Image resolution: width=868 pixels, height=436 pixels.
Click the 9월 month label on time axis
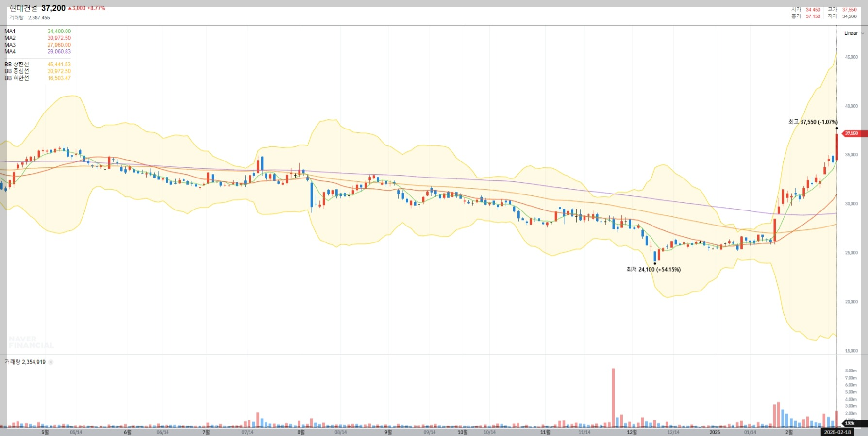(x=388, y=432)
